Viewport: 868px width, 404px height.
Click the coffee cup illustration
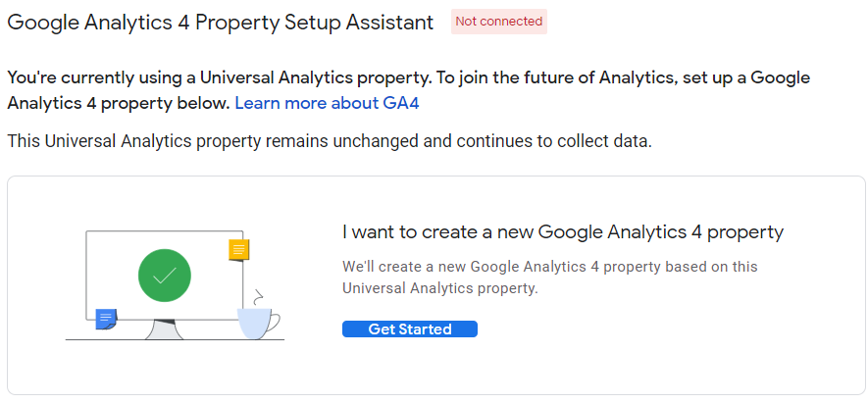point(258,324)
